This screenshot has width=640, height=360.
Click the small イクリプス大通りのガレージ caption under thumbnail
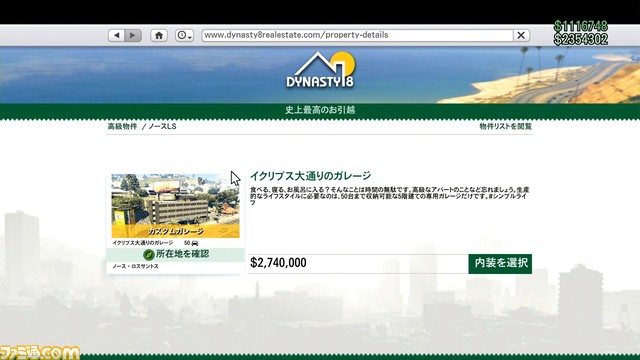coord(142,243)
